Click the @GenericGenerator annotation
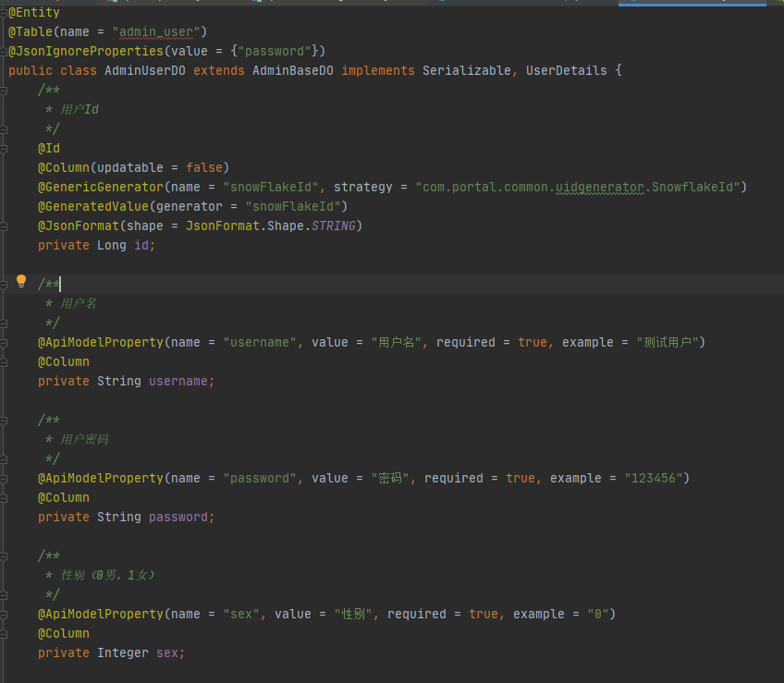 click(x=101, y=188)
